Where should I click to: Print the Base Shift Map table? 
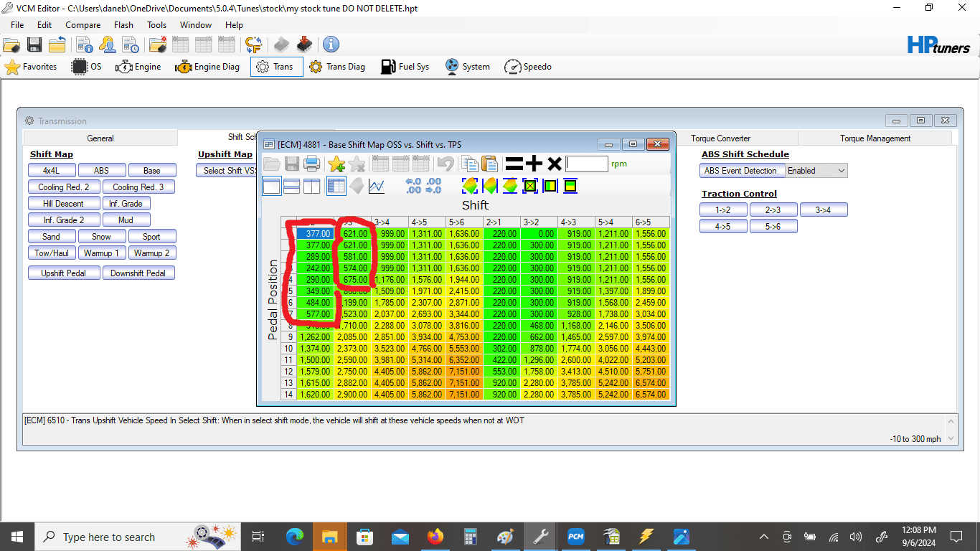(312, 164)
